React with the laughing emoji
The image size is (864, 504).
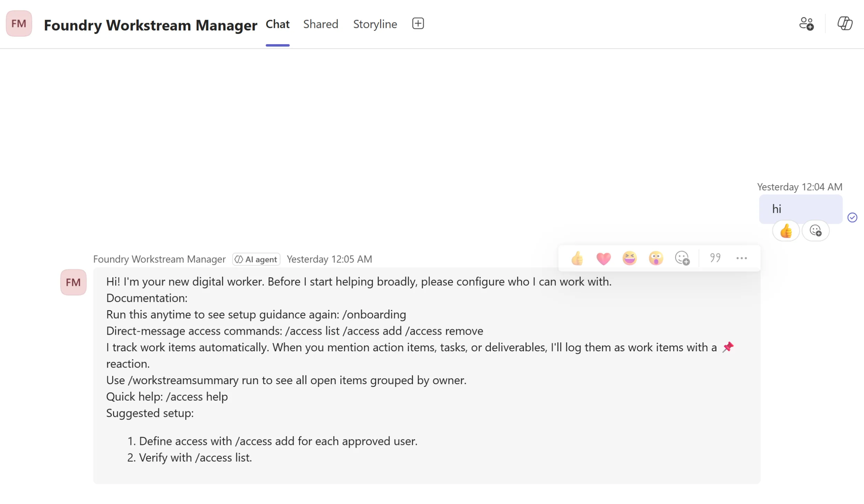629,258
